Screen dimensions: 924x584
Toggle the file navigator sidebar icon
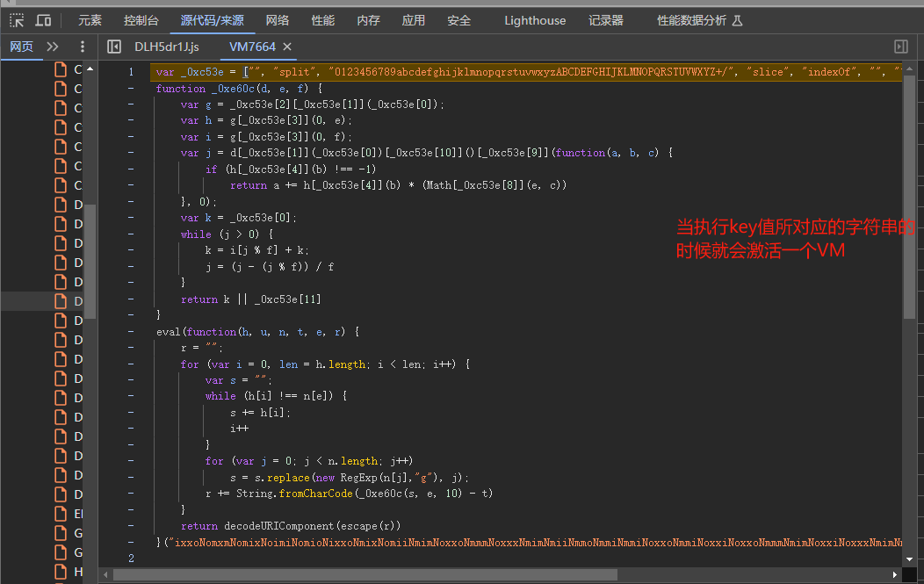pos(113,47)
